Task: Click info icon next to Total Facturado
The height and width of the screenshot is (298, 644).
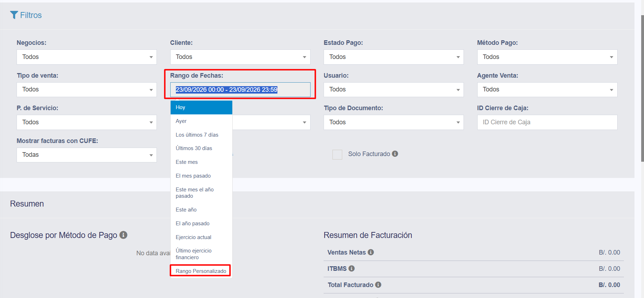Action: click(x=378, y=285)
